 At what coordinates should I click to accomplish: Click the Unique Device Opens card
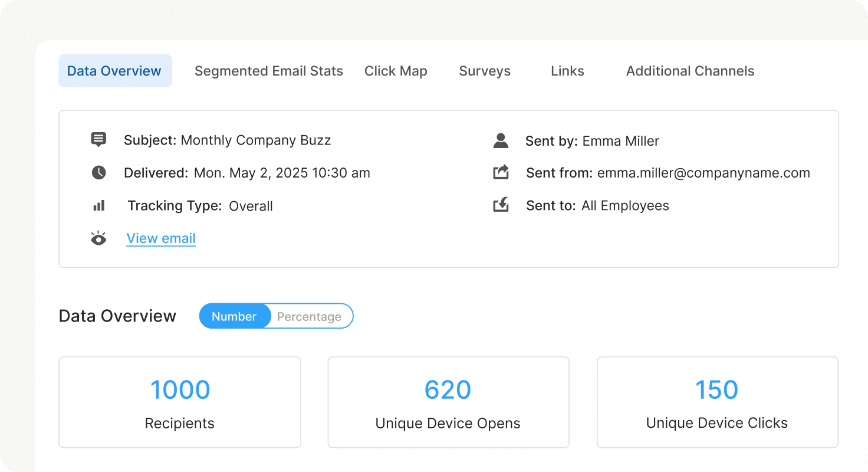[448, 402]
